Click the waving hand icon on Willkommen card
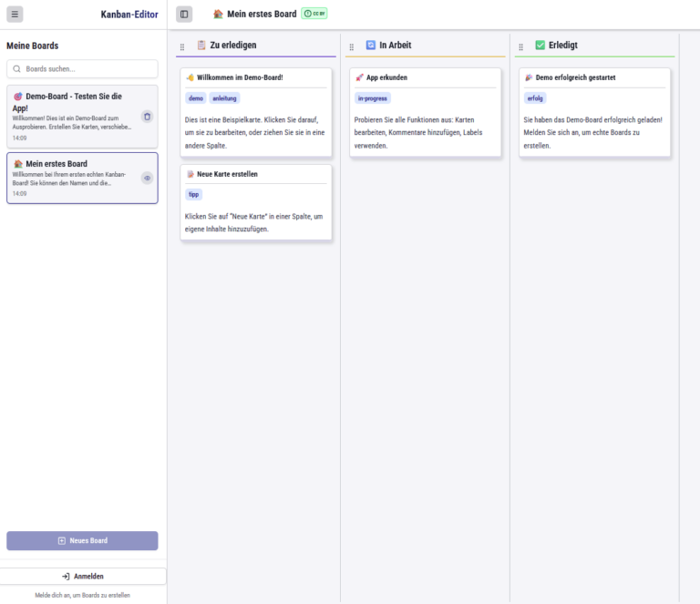 point(190,77)
